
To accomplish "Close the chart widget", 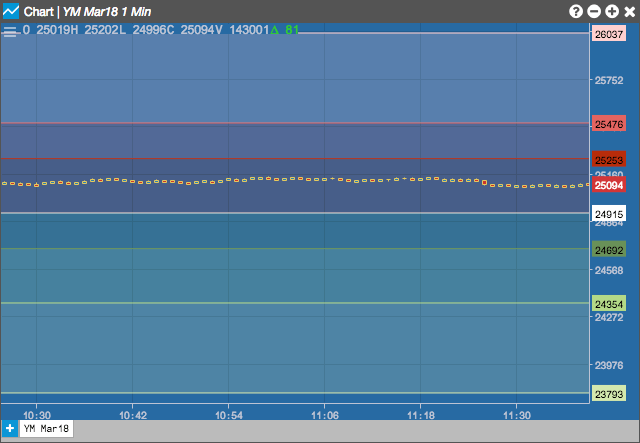I will pyautogui.click(x=630, y=11).
